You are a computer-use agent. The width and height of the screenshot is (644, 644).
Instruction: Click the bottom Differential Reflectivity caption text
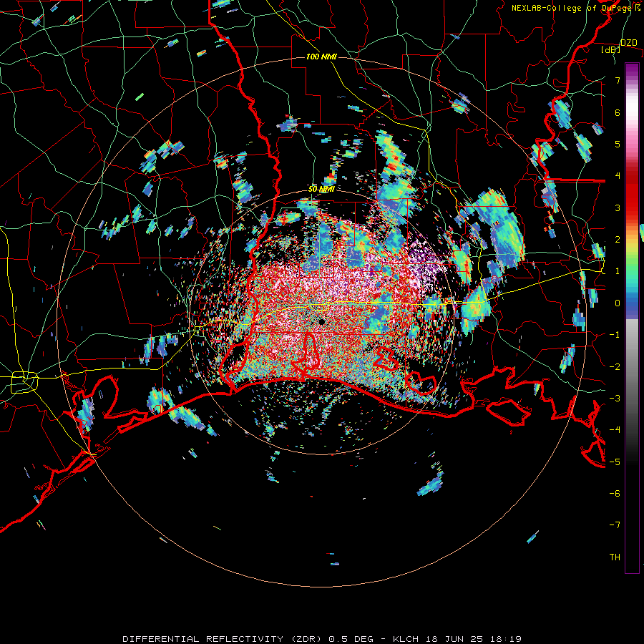pos(322,639)
